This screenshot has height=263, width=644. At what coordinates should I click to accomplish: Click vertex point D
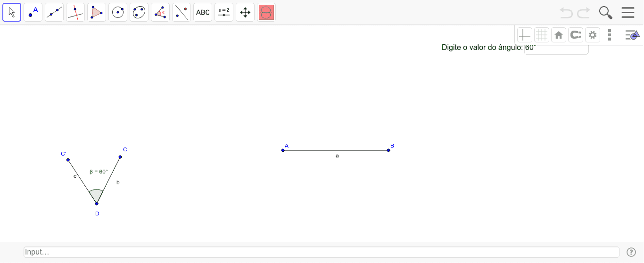click(x=97, y=204)
